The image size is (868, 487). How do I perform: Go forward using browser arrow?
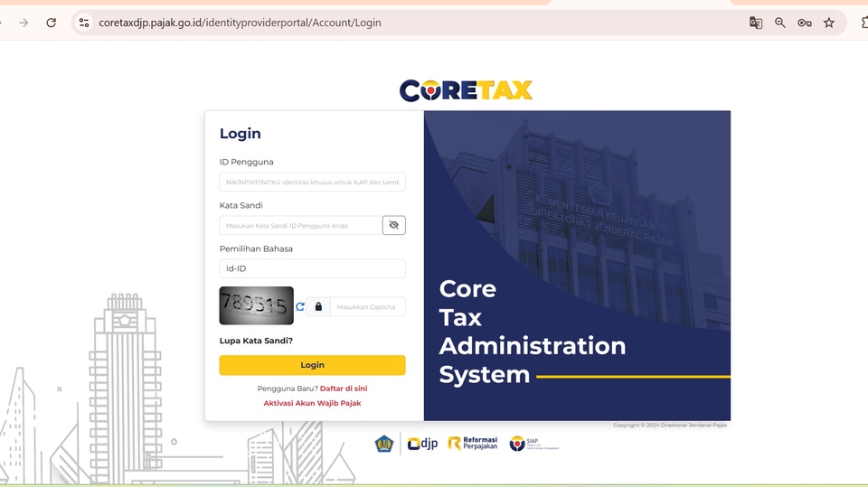point(24,23)
